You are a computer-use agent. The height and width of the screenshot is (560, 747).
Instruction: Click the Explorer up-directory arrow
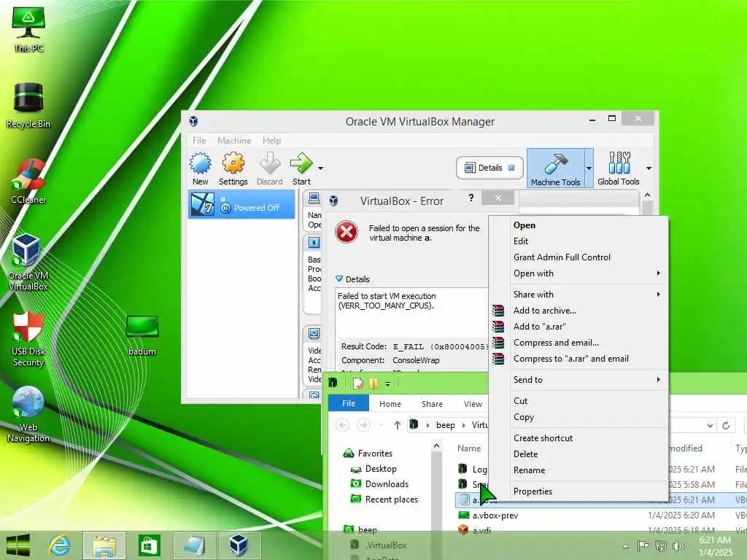click(397, 425)
